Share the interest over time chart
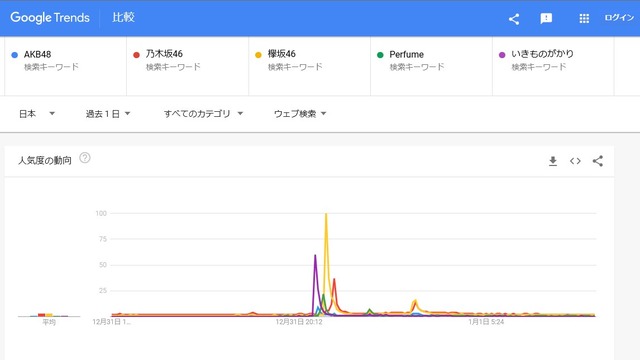The width and height of the screenshot is (640, 360). tap(598, 161)
